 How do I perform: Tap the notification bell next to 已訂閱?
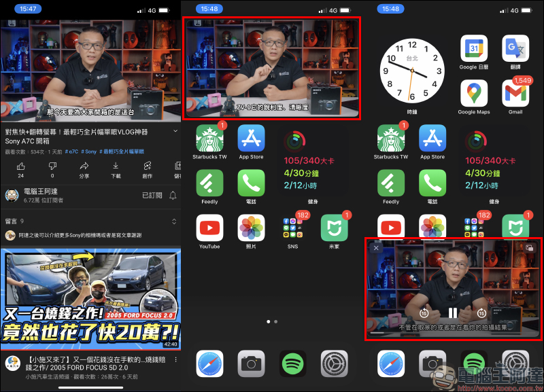click(173, 196)
